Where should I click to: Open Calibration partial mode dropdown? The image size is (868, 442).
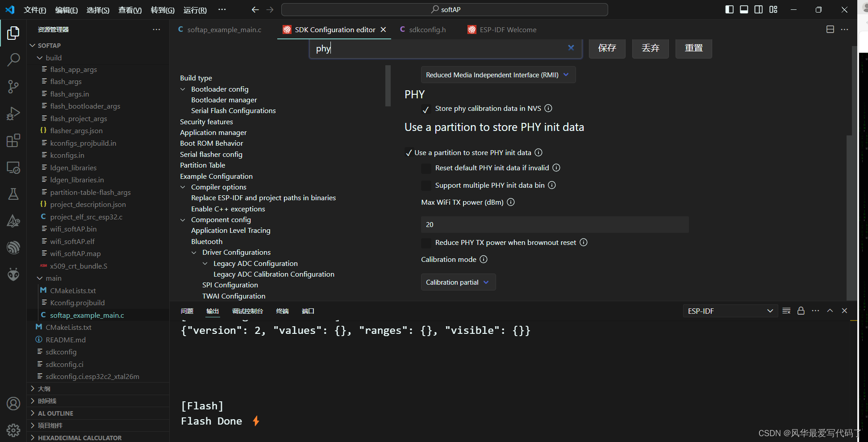458,282
